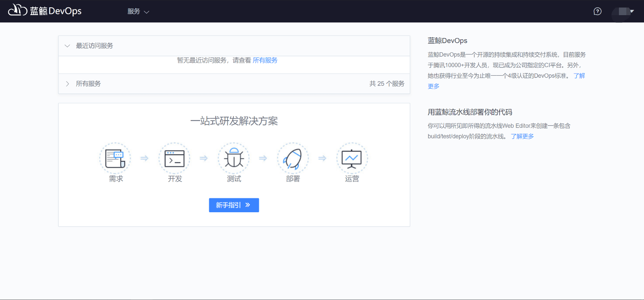Screen dimensions: 644x300
Task: Click the 蓝鲸DevOps sidebar heading
Action: tap(447, 41)
